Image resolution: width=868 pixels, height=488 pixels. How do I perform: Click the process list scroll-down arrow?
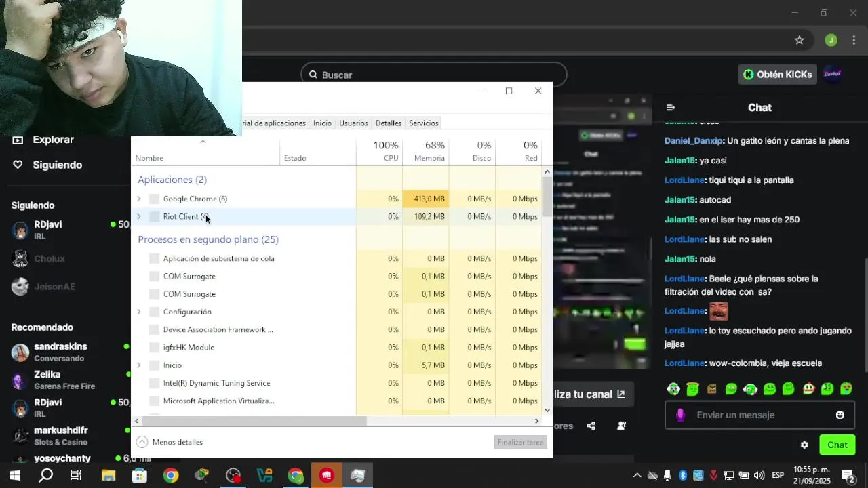coord(547,410)
